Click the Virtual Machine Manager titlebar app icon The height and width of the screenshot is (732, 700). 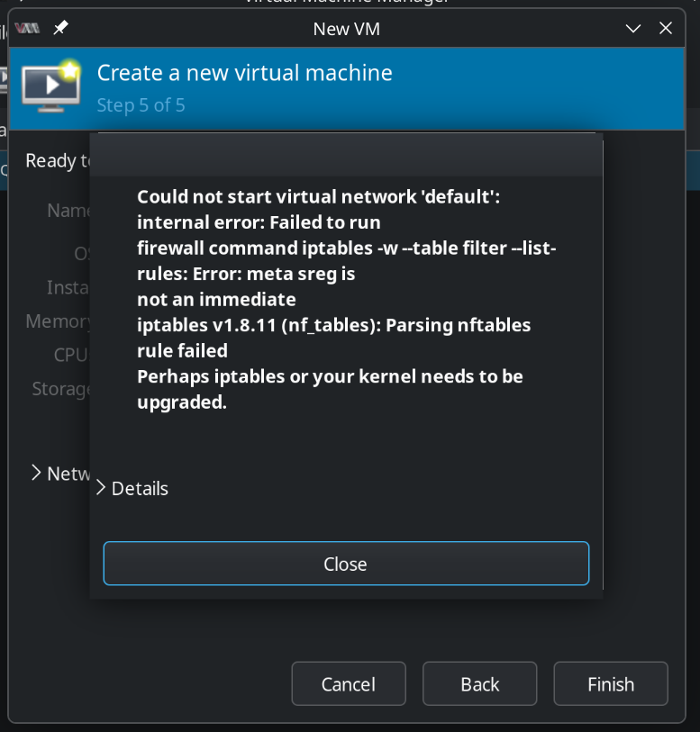[x=27, y=28]
